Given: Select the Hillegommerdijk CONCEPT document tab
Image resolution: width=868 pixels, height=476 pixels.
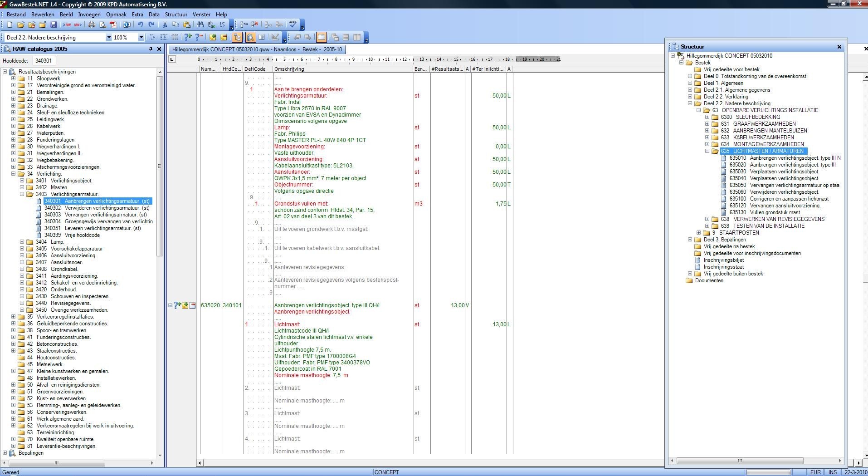Looking at the screenshot, I should pyautogui.click(x=257, y=49).
